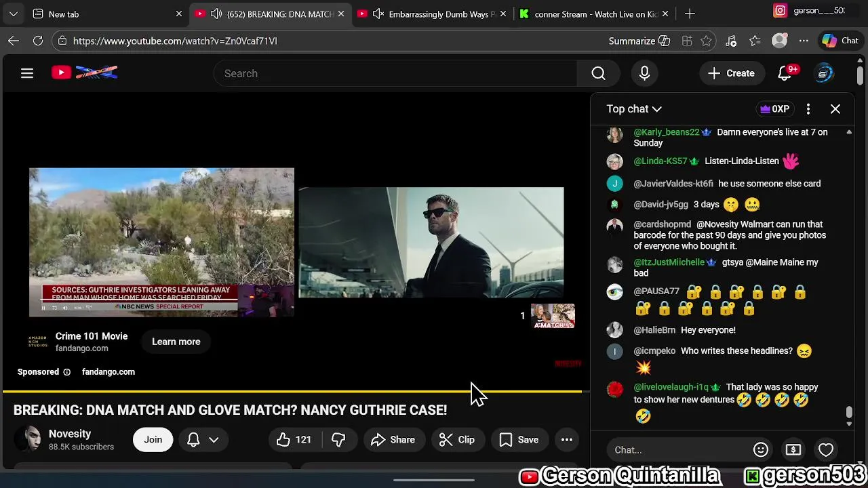The image size is (868, 488).
Task: Open live chat more options menu
Action: 808,108
